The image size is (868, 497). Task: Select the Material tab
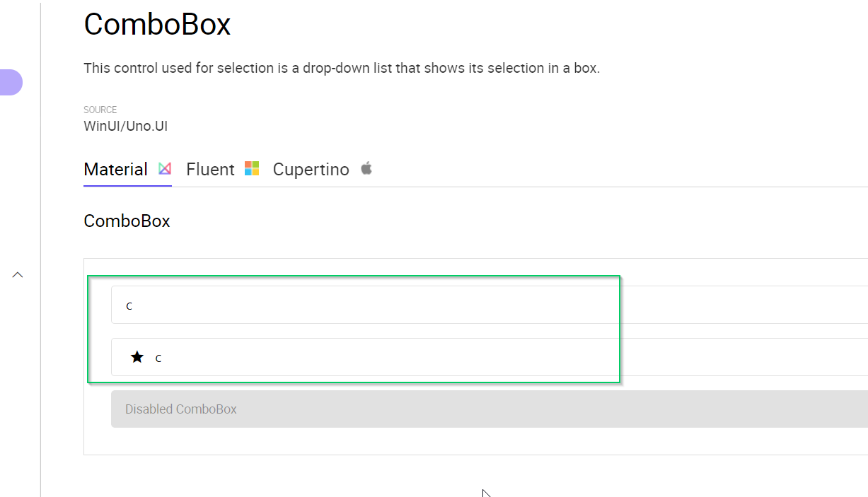(x=115, y=169)
